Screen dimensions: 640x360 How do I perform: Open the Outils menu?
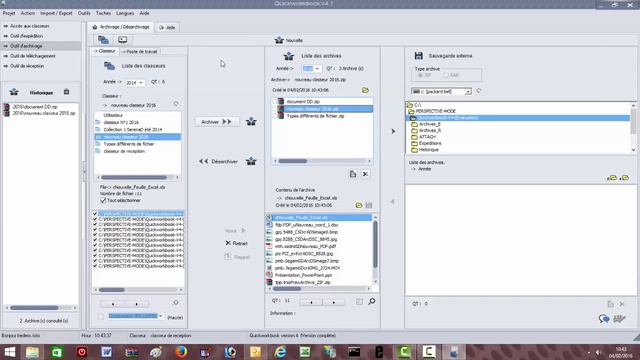point(84,13)
